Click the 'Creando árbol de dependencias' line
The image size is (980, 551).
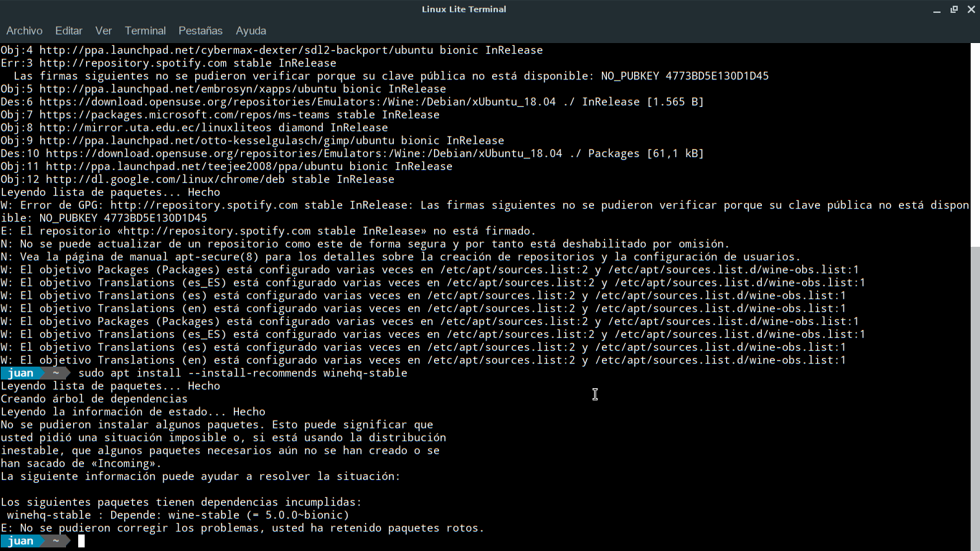94,399
